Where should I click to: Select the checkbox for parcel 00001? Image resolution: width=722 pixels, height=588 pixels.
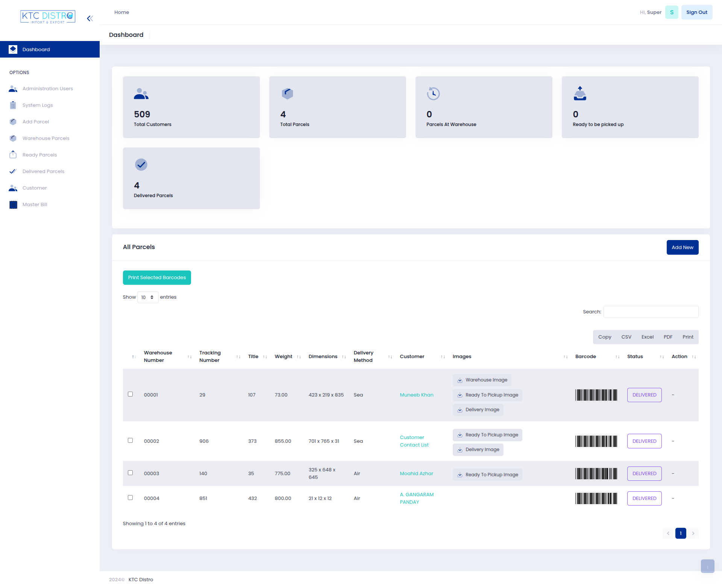point(130,394)
